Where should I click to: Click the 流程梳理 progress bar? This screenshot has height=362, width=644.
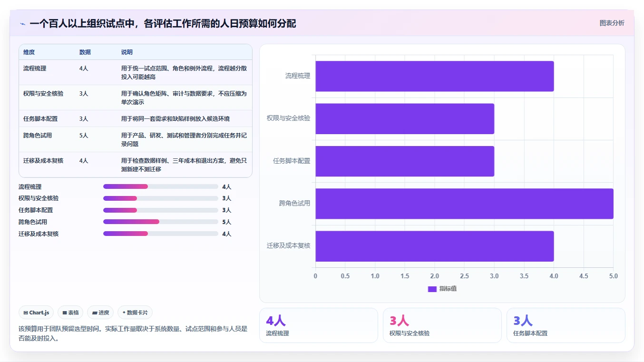161,186
